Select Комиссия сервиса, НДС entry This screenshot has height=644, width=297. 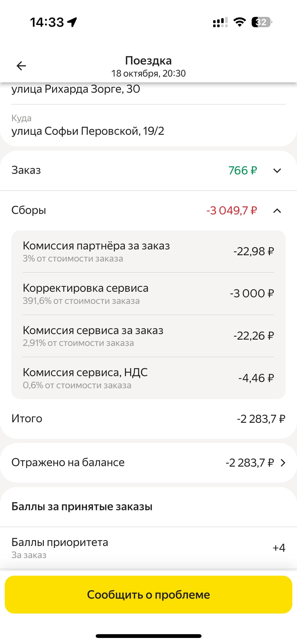point(148,378)
